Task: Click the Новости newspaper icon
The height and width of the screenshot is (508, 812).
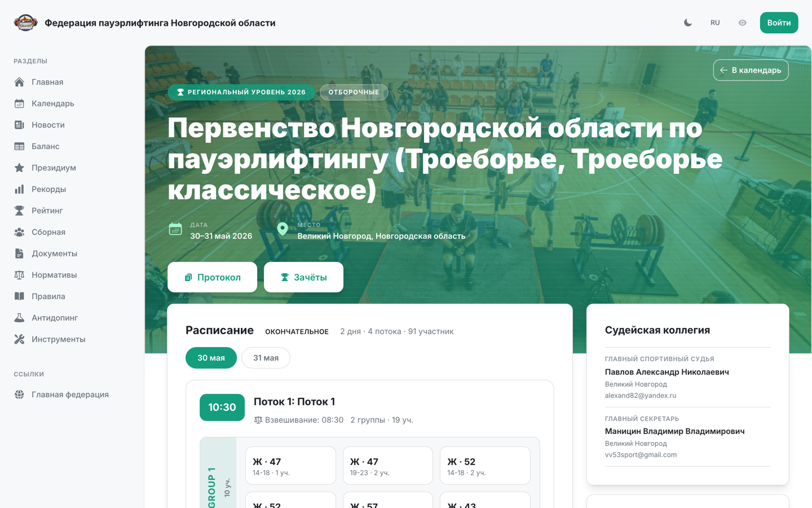Action: pos(19,125)
